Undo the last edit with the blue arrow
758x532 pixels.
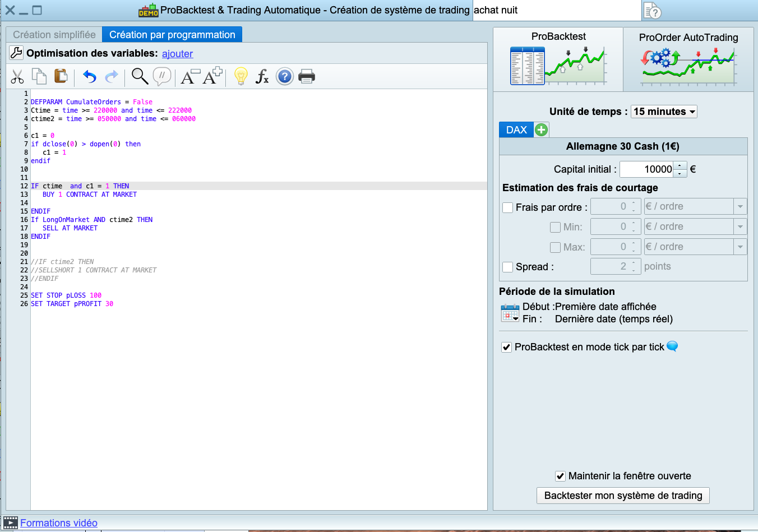click(x=90, y=76)
